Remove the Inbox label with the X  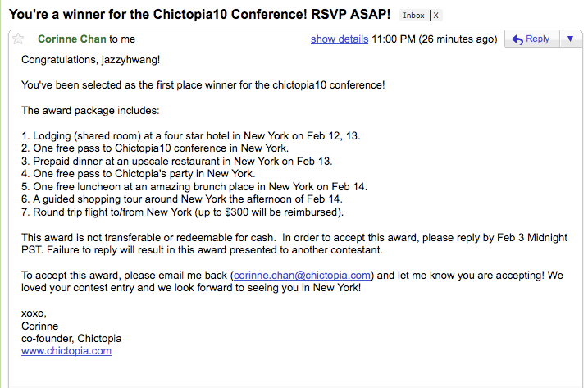435,16
